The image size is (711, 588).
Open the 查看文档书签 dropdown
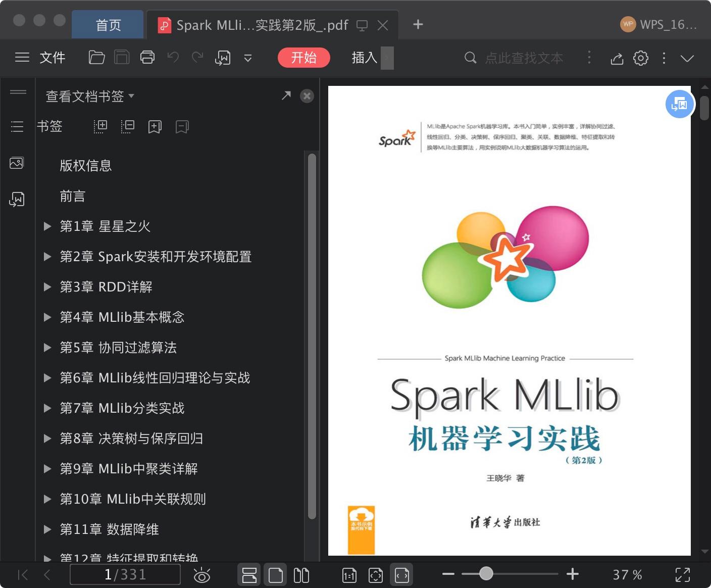click(x=90, y=96)
